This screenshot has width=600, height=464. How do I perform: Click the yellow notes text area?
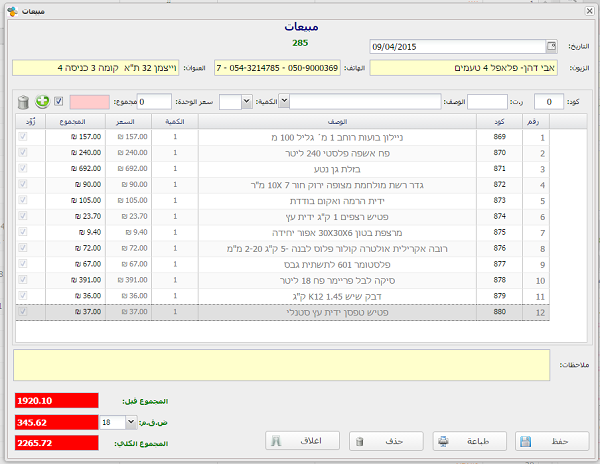(x=282, y=365)
